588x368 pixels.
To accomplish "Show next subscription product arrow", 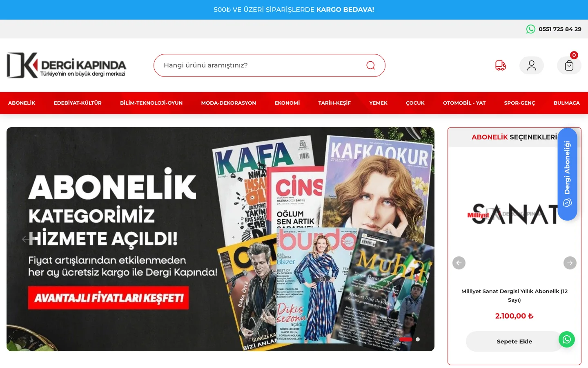I will point(570,263).
